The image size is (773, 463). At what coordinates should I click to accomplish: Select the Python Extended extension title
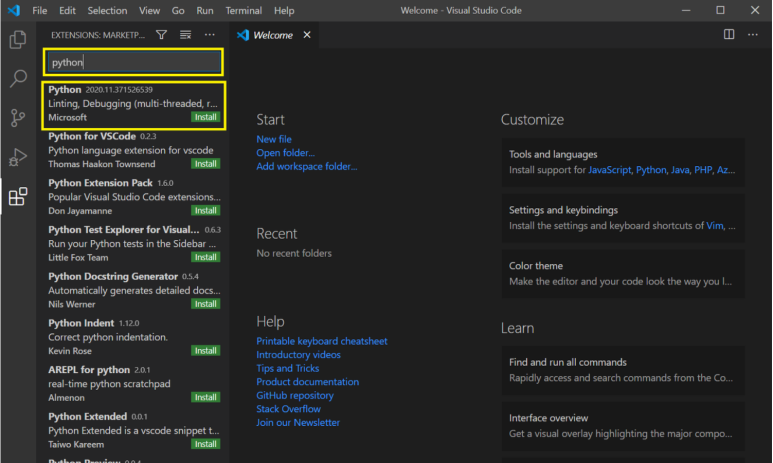pos(87,417)
